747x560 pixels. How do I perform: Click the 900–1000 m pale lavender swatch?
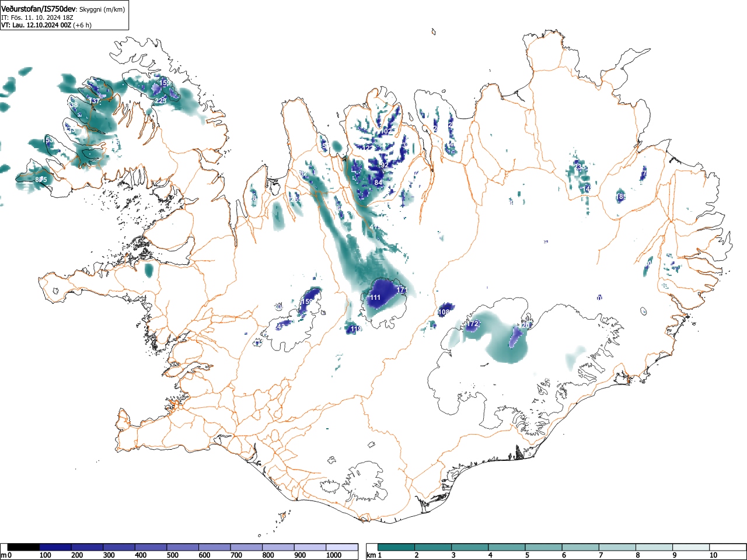(x=310, y=547)
